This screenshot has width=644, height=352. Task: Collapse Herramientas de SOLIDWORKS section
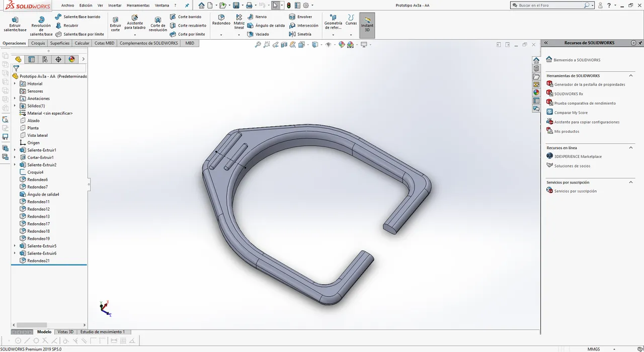(631, 76)
